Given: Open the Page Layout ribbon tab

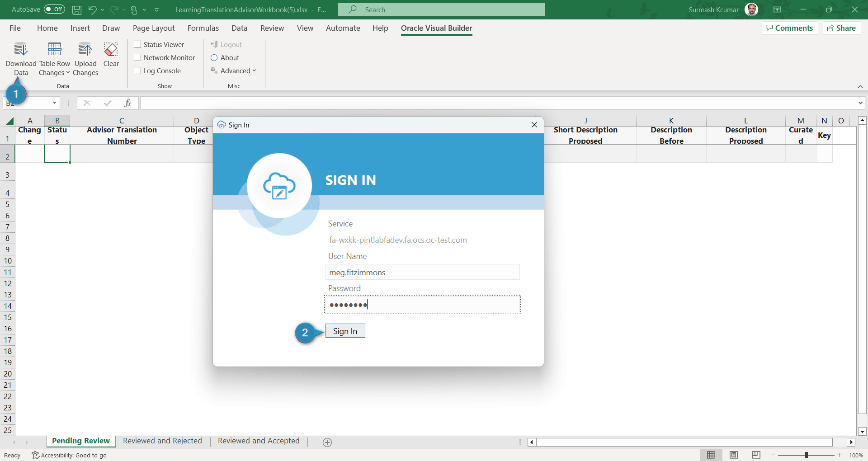Looking at the screenshot, I should point(154,28).
